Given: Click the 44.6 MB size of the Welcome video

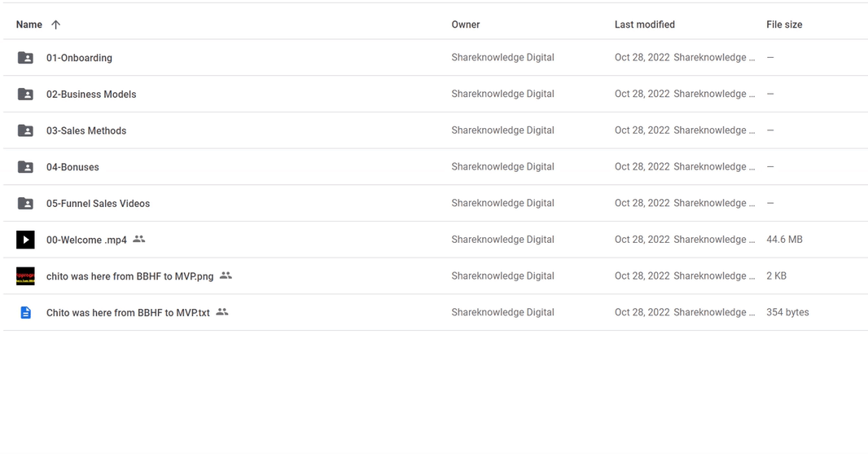Looking at the screenshot, I should click(784, 240).
